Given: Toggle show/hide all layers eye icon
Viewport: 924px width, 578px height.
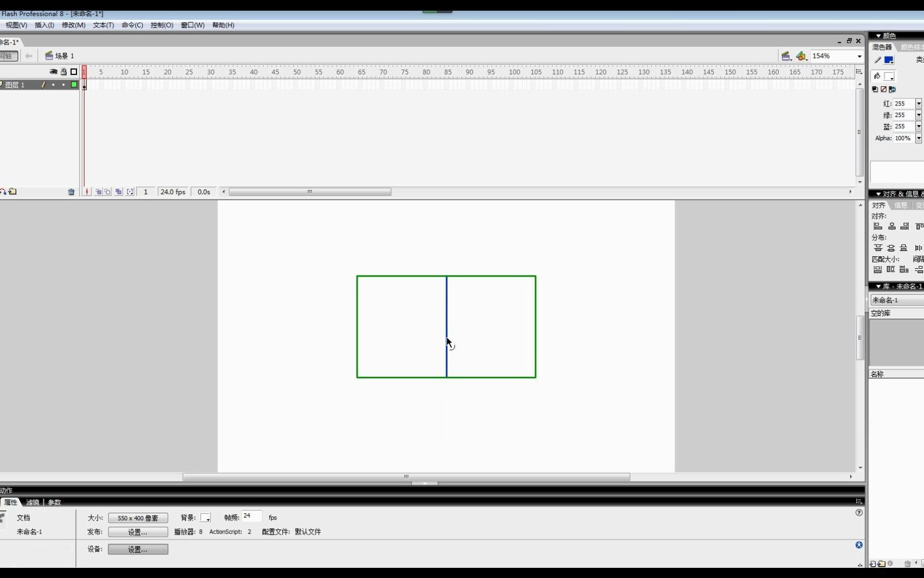Looking at the screenshot, I should click(x=53, y=72).
